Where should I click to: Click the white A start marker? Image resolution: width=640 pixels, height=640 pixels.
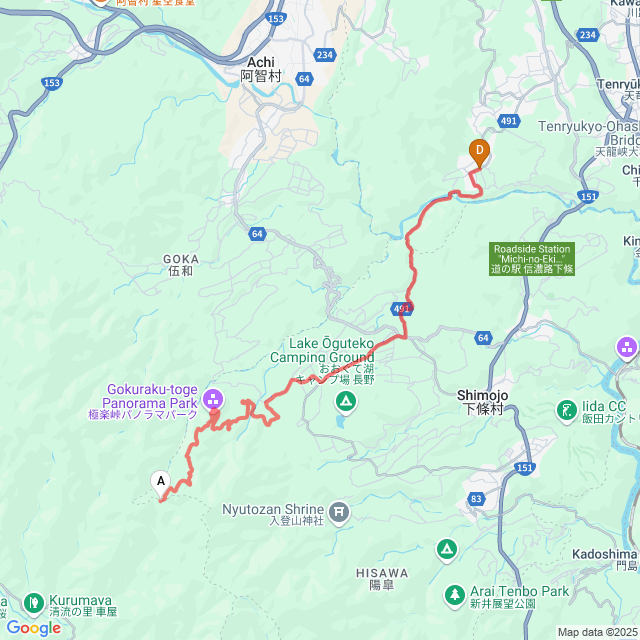pos(161,484)
